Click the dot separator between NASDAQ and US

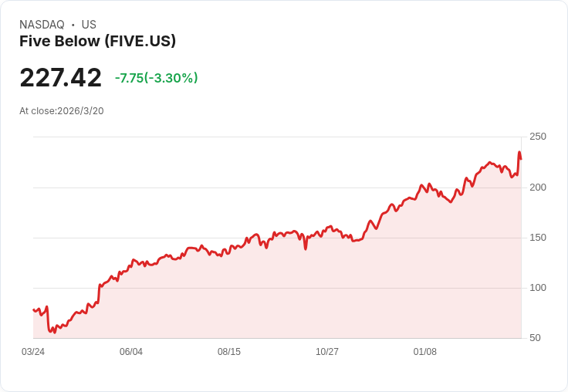tap(73, 25)
